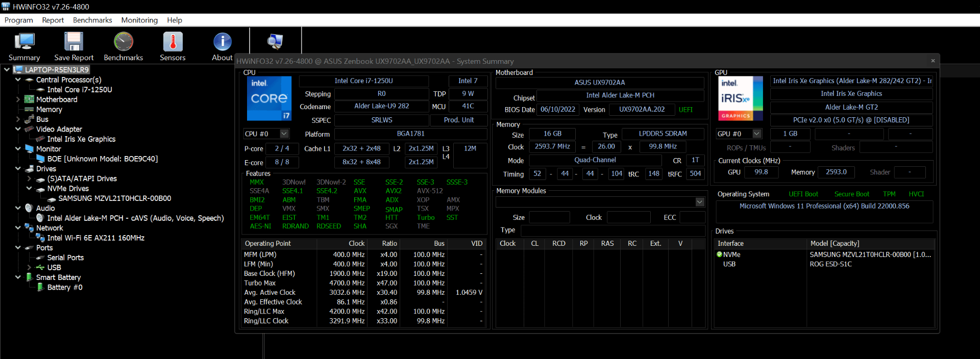The width and height of the screenshot is (980, 359).
Task: Expand the USB ports node
Action: pyautogui.click(x=29, y=267)
